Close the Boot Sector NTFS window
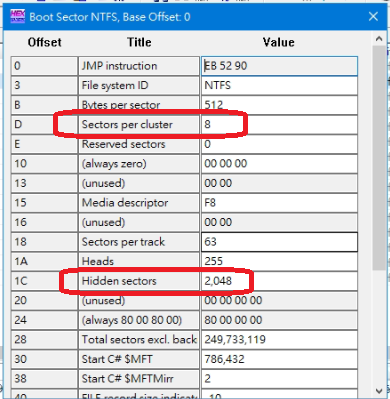Image resolution: width=390 pixels, height=399 pixels. (x=373, y=16)
